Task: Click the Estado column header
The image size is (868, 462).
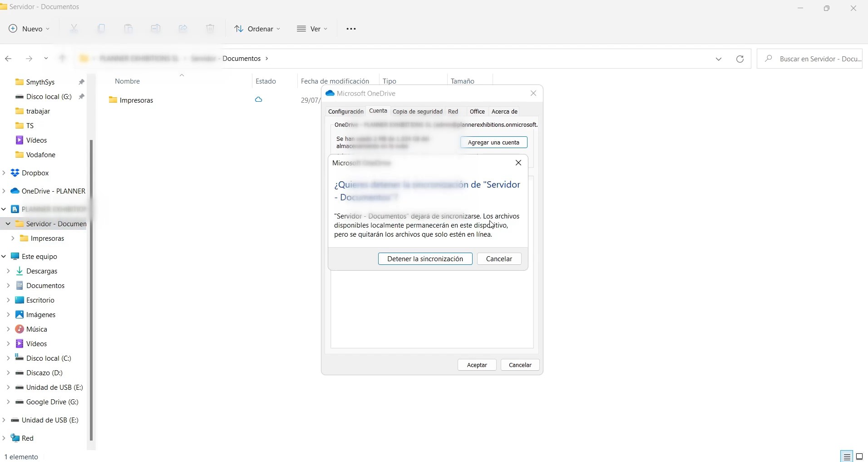Action: [x=266, y=81]
